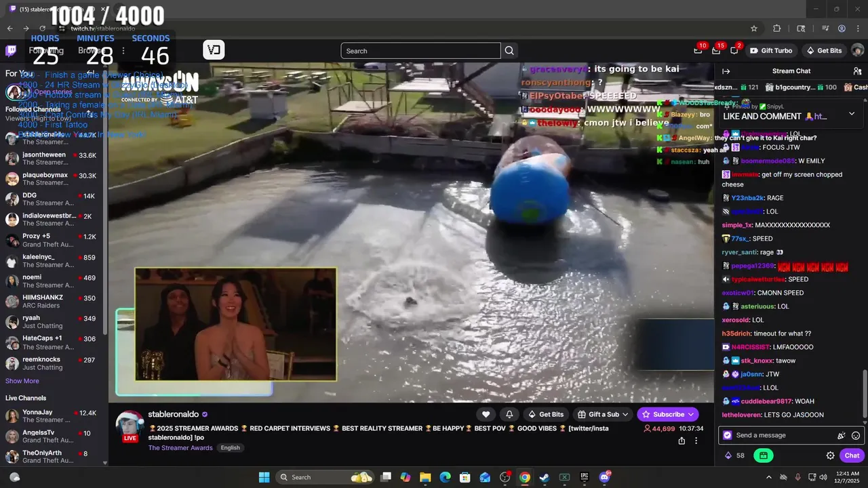Open Epic Games Launcher from the taskbar
The image size is (868, 488).
tap(584, 477)
